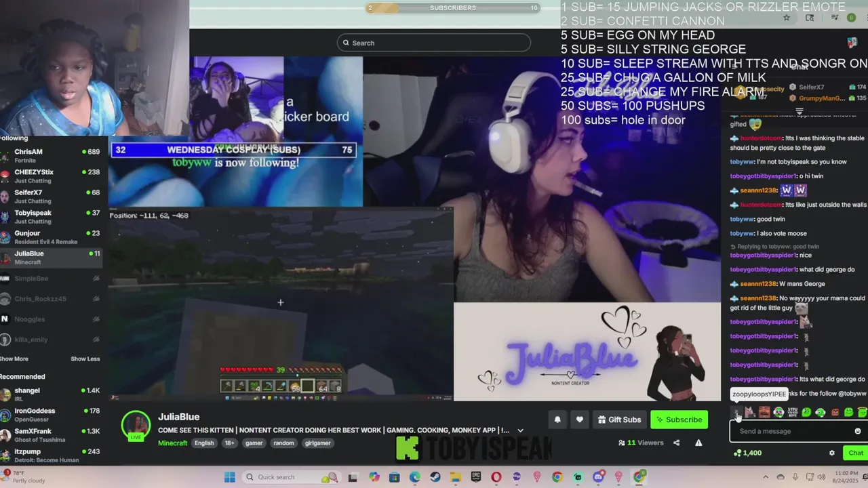Click the subscribers goal progress bar
This screenshot has width=868, height=488.
click(x=453, y=8)
